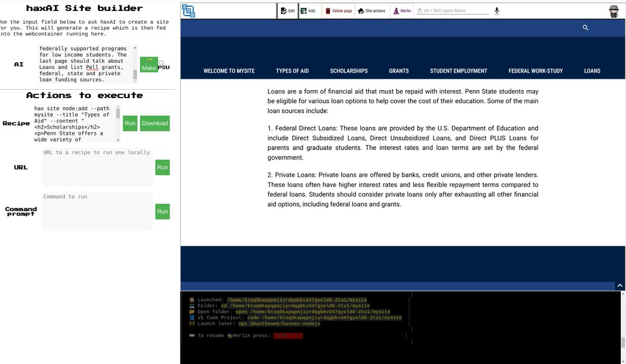
Task: Click the microphone voice command icon
Action: [x=497, y=11]
